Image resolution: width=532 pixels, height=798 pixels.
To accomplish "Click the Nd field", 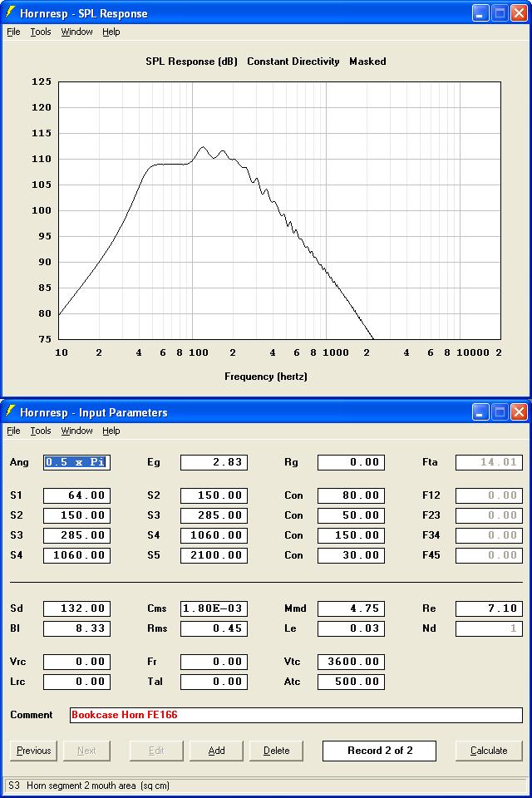I will (x=489, y=628).
